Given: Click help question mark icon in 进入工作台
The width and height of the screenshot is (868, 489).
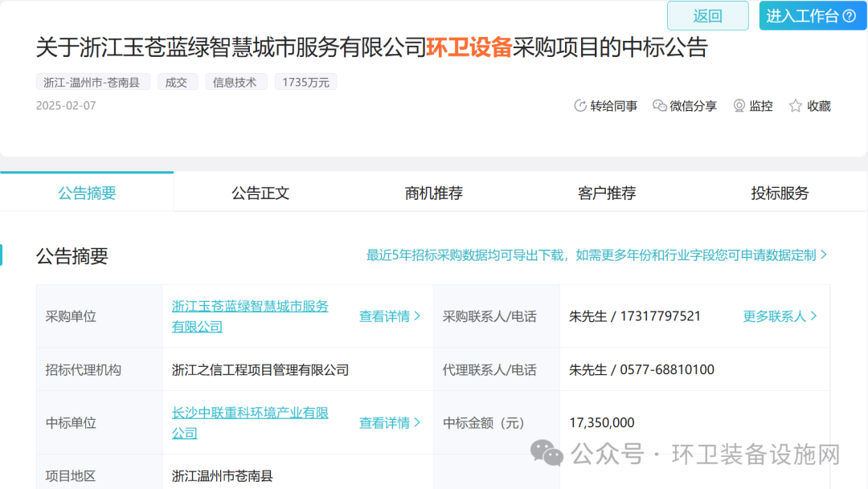Looking at the screenshot, I should [x=850, y=16].
